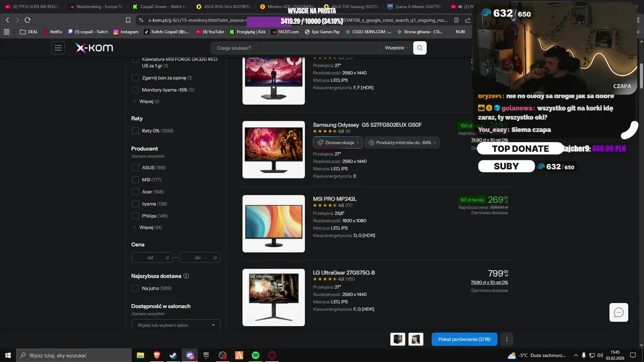Open Spotify from taskbar
Screen dimensions: 644x362
point(256,355)
